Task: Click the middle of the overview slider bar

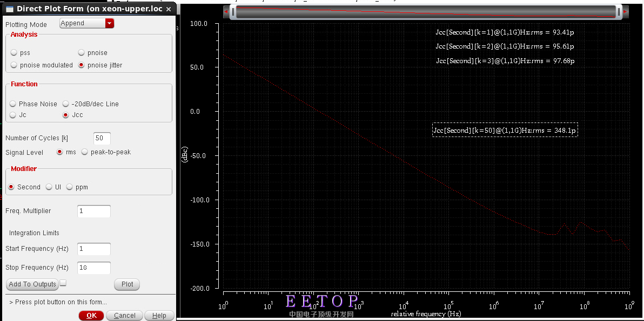Action: [x=426, y=12]
